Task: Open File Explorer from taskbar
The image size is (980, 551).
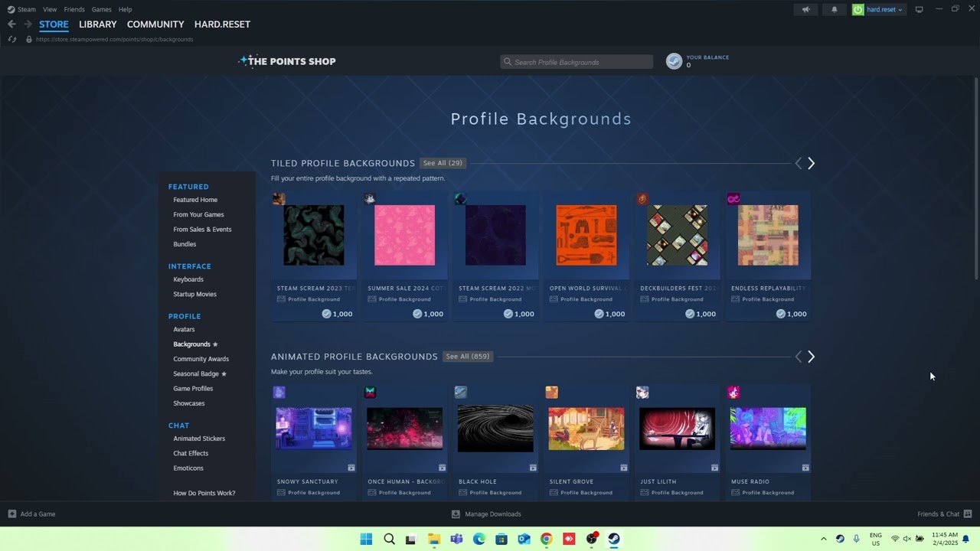Action: click(x=434, y=539)
